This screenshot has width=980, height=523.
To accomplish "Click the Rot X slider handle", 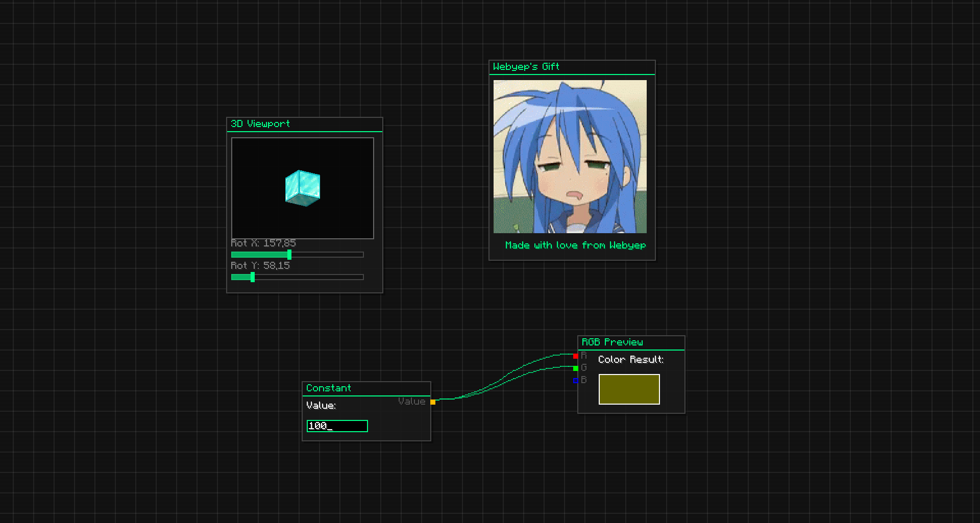I will point(289,255).
